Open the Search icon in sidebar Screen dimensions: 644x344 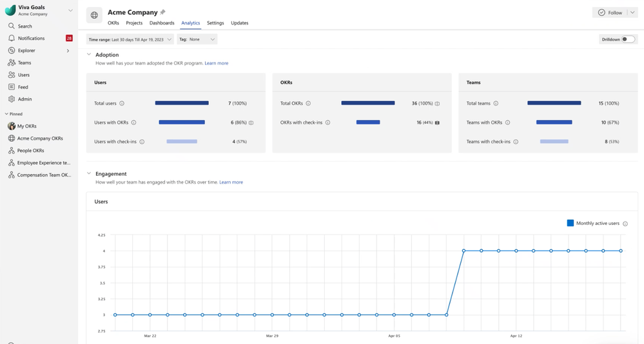click(x=12, y=26)
